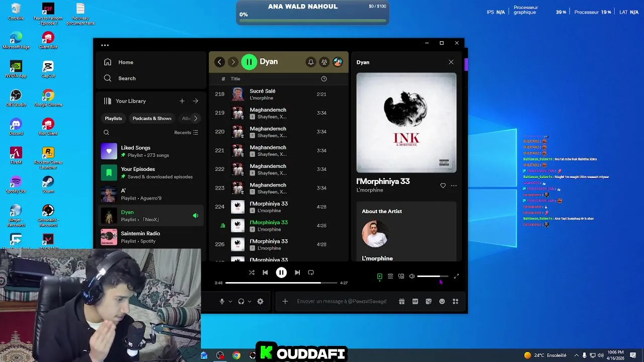The height and width of the screenshot is (362, 644).
Task: Seek in the song progress bar
Action: (x=281, y=283)
